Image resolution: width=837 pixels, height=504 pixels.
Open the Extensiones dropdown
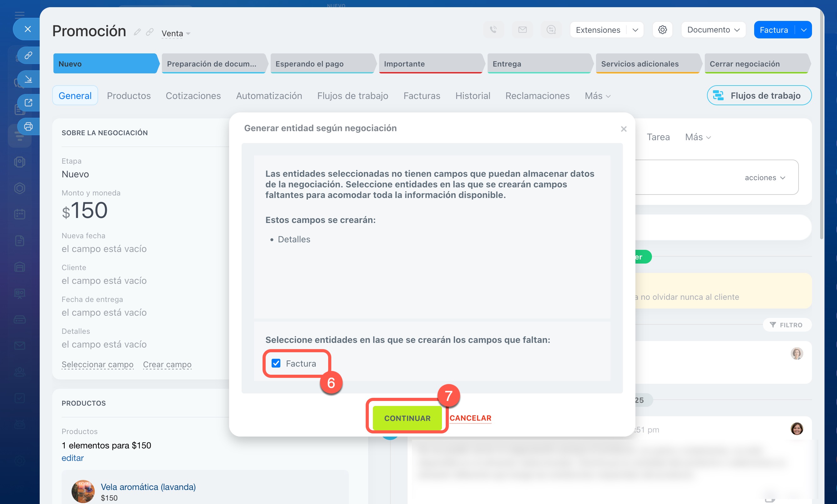635,30
